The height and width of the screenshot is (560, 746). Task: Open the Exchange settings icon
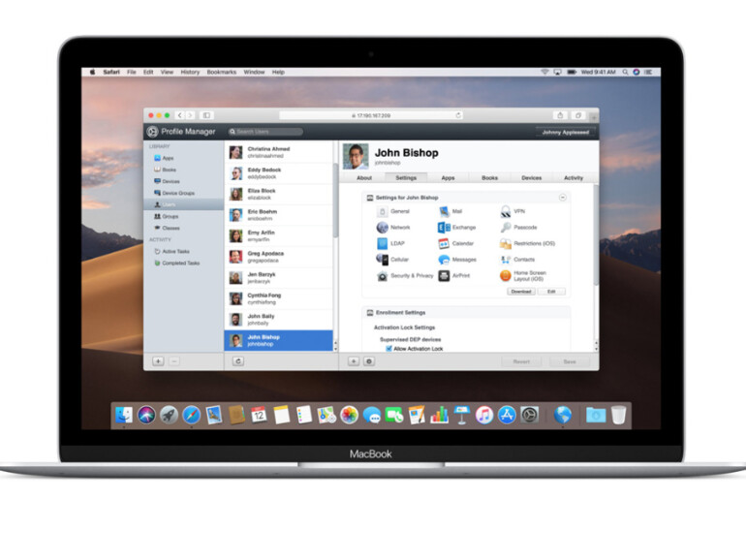pyautogui.click(x=444, y=228)
